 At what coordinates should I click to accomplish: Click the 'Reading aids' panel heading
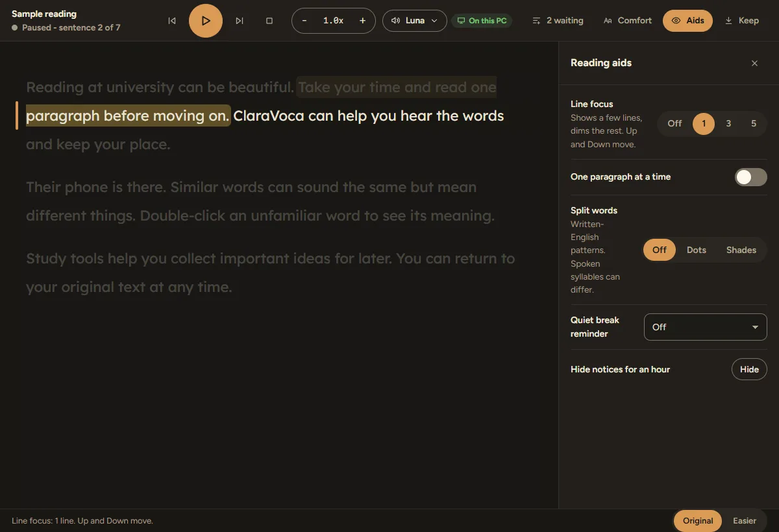(x=601, y=63)
